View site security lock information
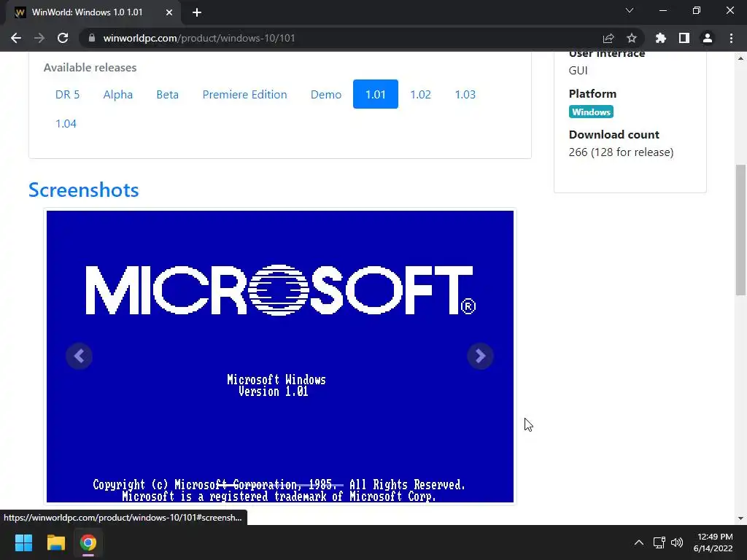747x560 pixels. (x=92, y=38)
